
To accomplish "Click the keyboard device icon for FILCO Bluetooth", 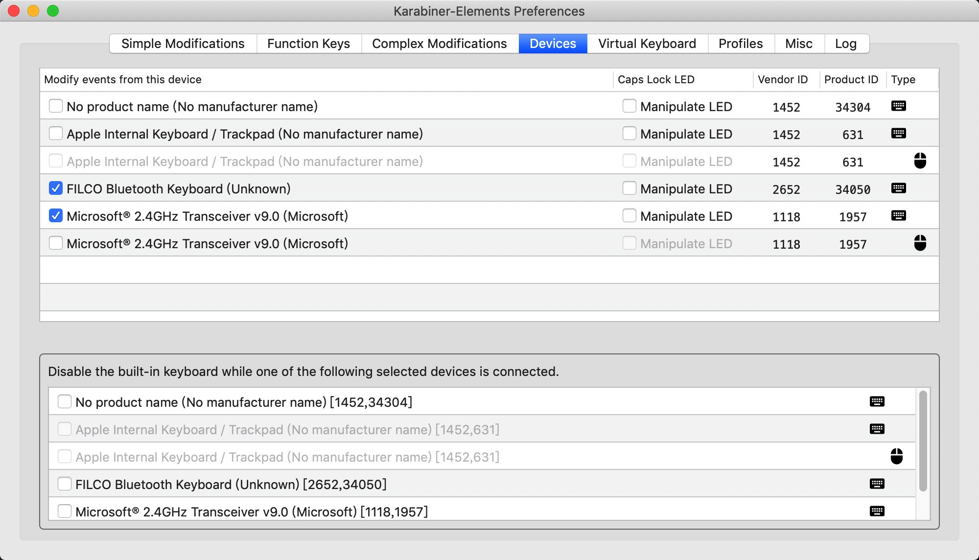I will [x=899, y=188].
